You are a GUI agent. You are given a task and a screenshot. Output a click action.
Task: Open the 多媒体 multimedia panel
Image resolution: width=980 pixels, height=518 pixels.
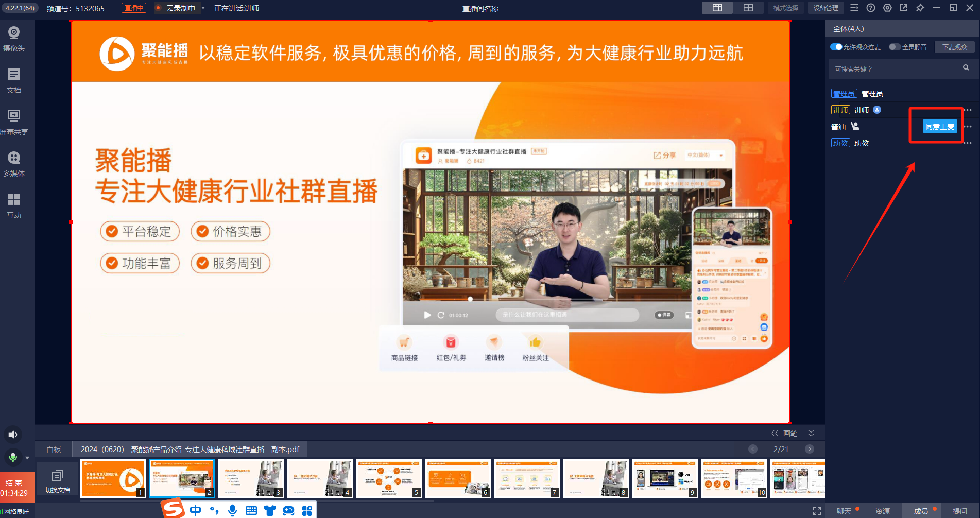14,164
